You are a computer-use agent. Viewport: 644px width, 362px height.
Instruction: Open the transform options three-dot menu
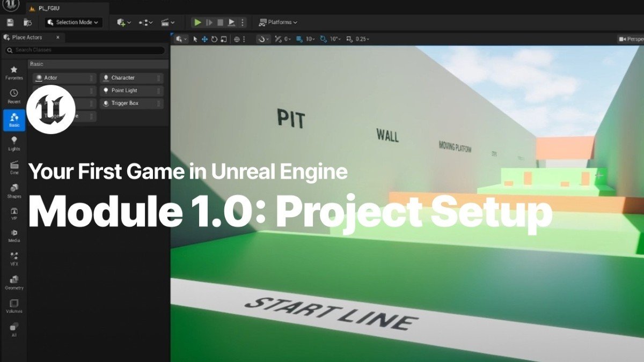point(244,39)
